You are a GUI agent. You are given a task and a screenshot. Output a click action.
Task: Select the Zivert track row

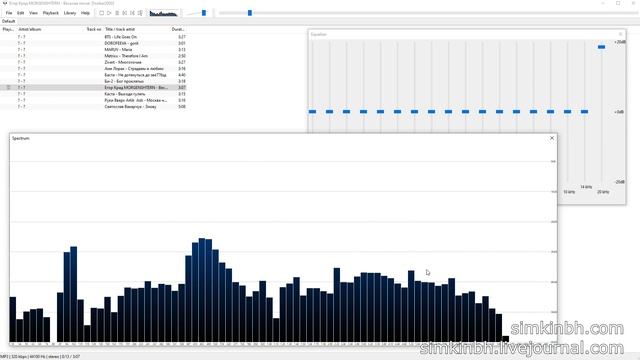[93, 62]
